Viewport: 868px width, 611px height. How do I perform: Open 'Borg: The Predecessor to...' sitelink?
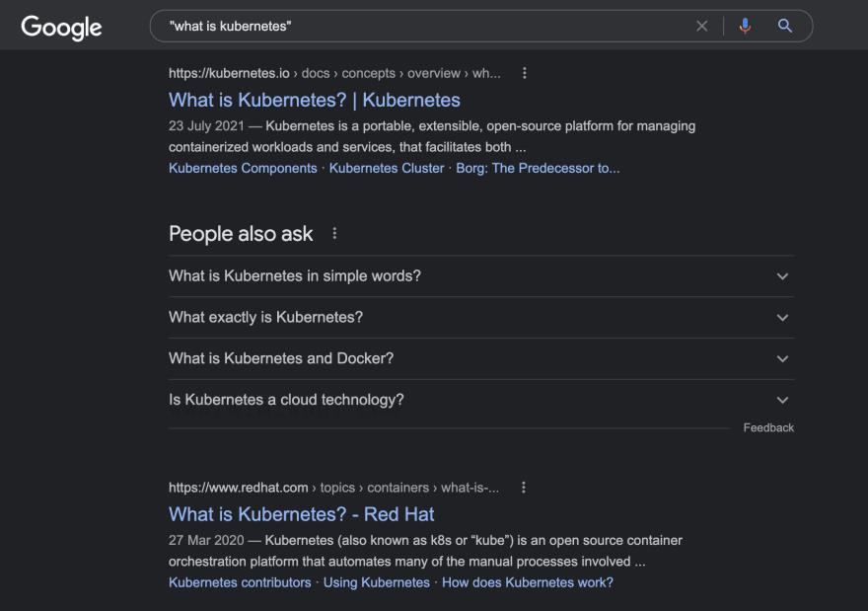tap(538, 169)
